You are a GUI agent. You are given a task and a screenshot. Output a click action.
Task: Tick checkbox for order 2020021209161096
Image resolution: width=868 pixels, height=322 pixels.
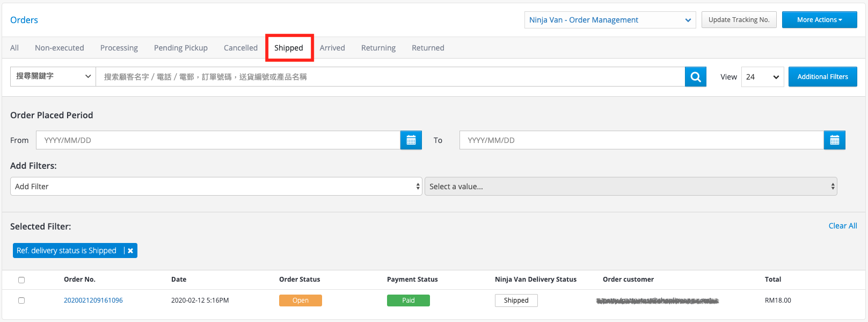click(21, 300)
